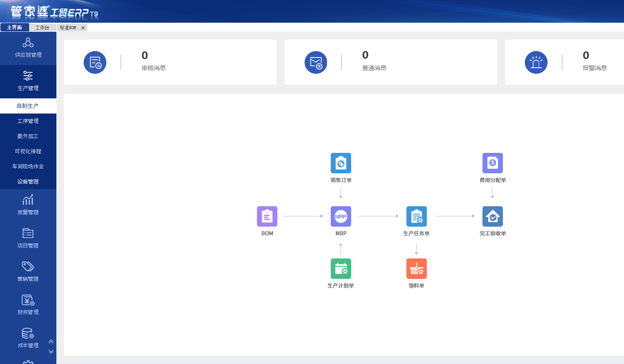Click the 完工验收单 label
624x364 pixels.
[x=493, y=233]
